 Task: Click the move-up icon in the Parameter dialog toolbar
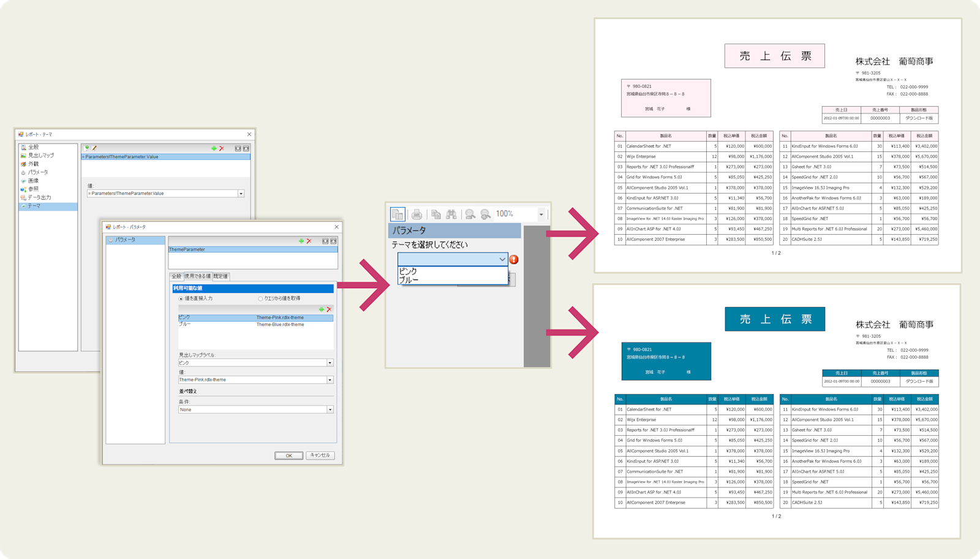[x=325, y=241]
